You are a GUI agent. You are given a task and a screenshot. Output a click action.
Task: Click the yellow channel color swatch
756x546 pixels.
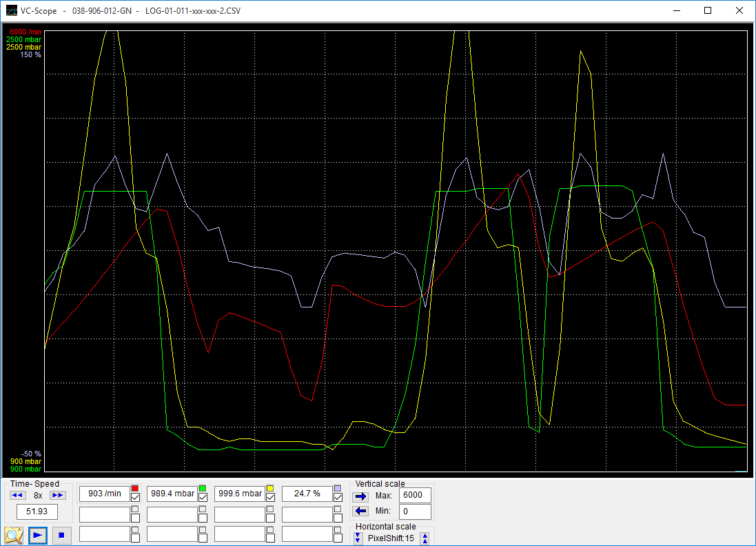(270, 489)
